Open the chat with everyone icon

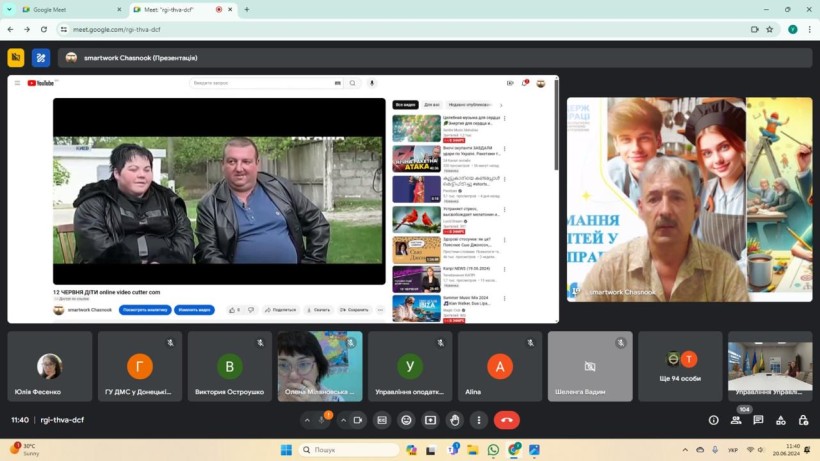[758, 420]
